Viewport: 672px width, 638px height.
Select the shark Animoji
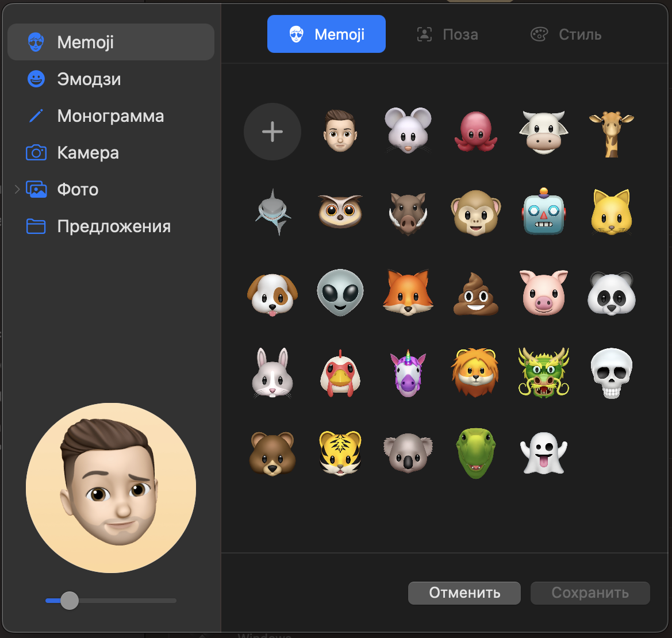point(272,212)
